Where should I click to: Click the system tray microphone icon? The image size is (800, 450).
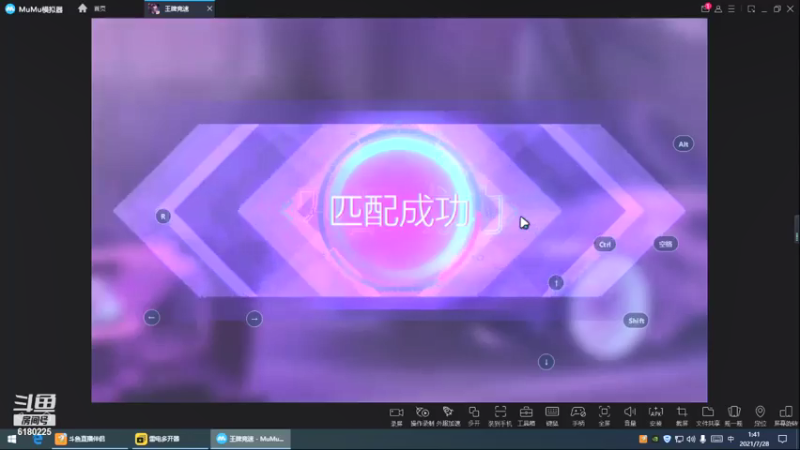pos(703,439)
